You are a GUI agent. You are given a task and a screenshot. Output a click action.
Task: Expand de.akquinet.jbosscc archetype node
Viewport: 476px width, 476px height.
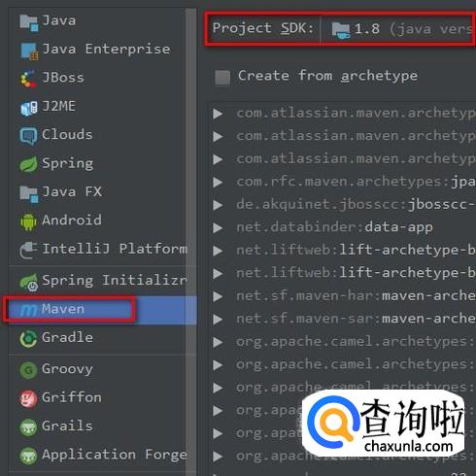[x=218, y=205]
